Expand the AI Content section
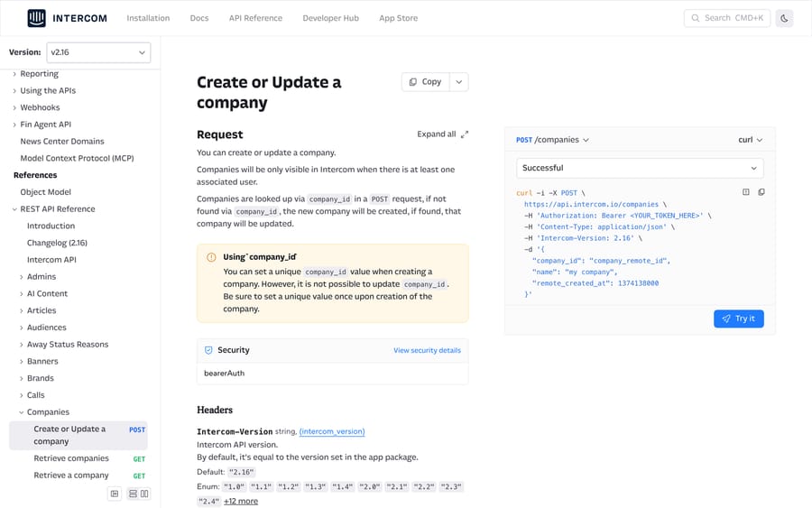This screenshot has height=508, width=812. 22,294
